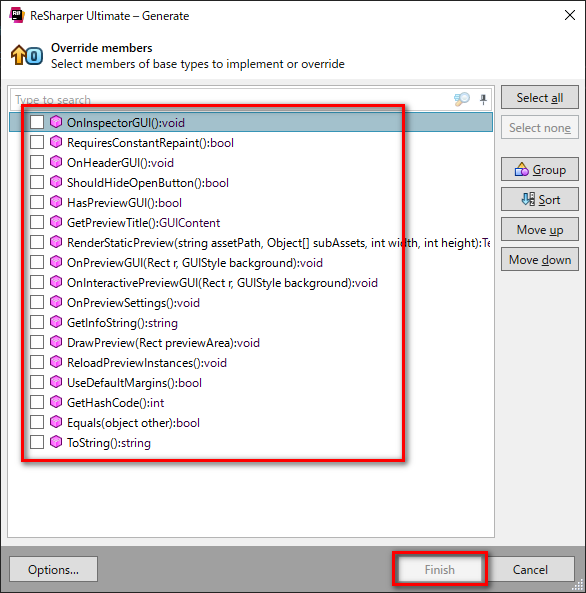The height and width of the screenshot is (593, 586).
Task: Check the RequiresConstantRepaint():bool checkbox
Action: (37, 142)
